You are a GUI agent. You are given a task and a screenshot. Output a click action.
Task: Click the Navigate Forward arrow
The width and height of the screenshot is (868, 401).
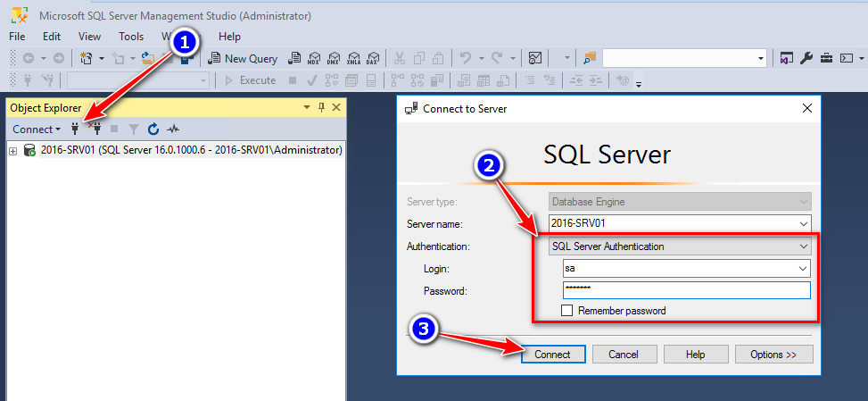58,57
